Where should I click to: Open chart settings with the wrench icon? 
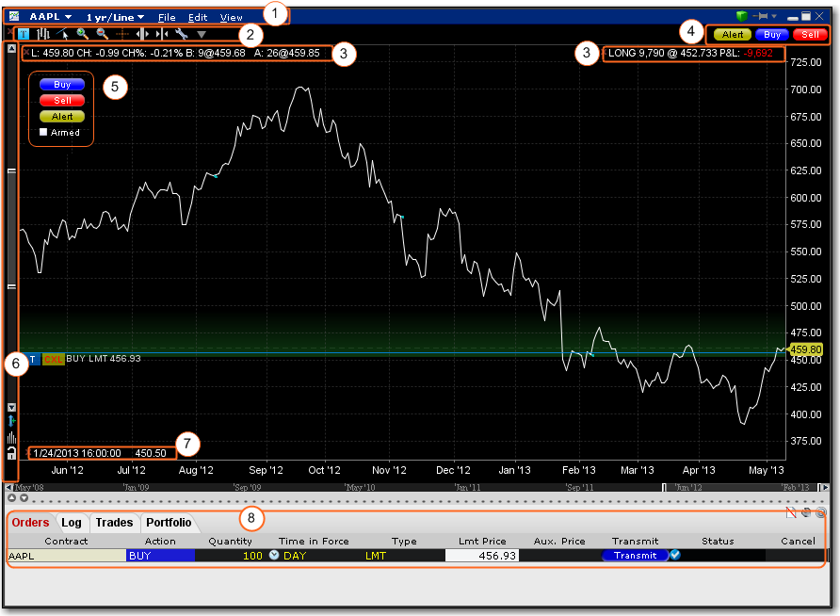181,33
